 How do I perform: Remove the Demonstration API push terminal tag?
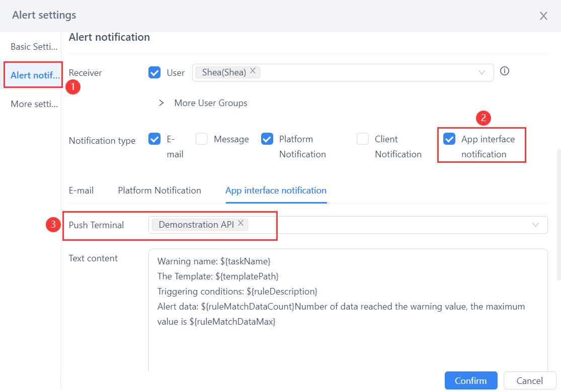[241, 222]
